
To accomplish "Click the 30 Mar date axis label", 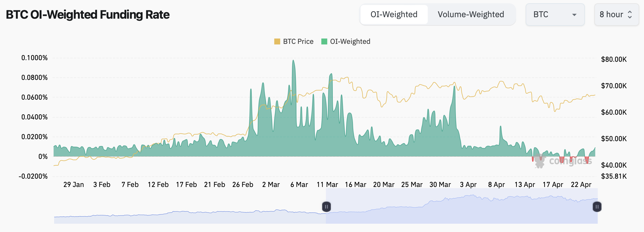I will click(440, 185).
